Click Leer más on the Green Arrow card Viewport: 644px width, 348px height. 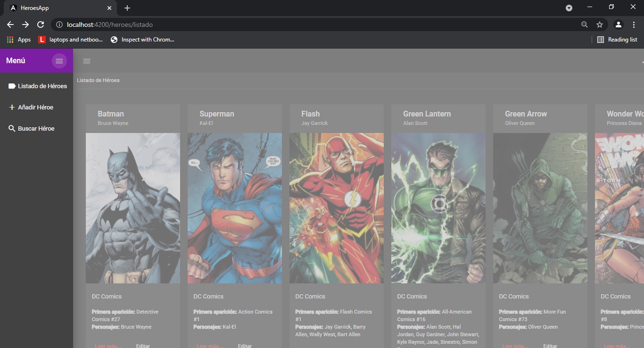click(515, 346)
